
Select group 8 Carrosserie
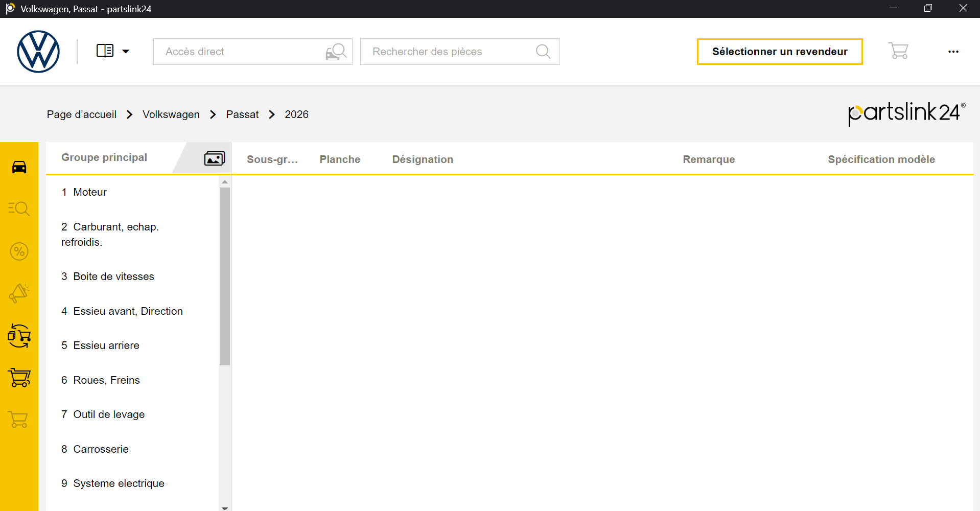(x=132, y=449)
